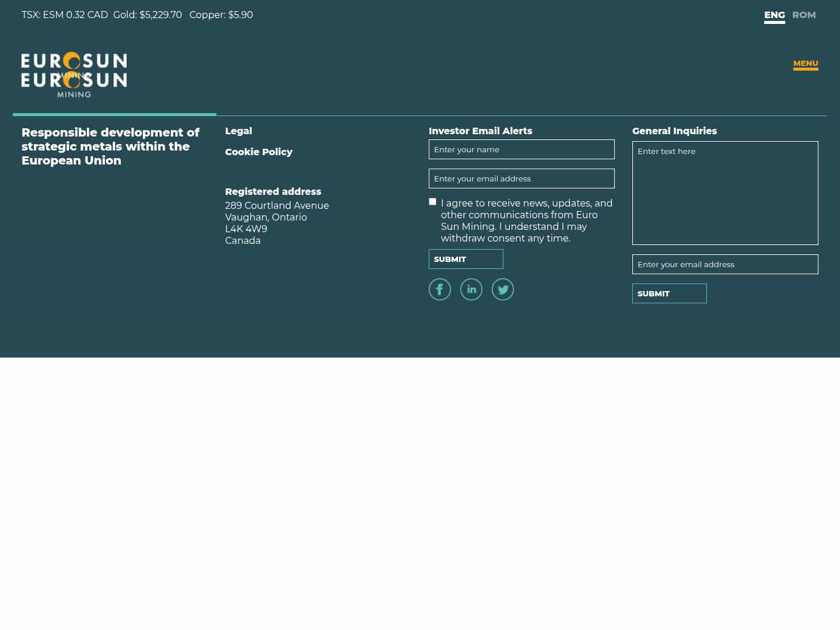Click the TSX: ESM stock ticker
Image resolution: width=840 pixels, height=630 pixels.
[65, 15]
